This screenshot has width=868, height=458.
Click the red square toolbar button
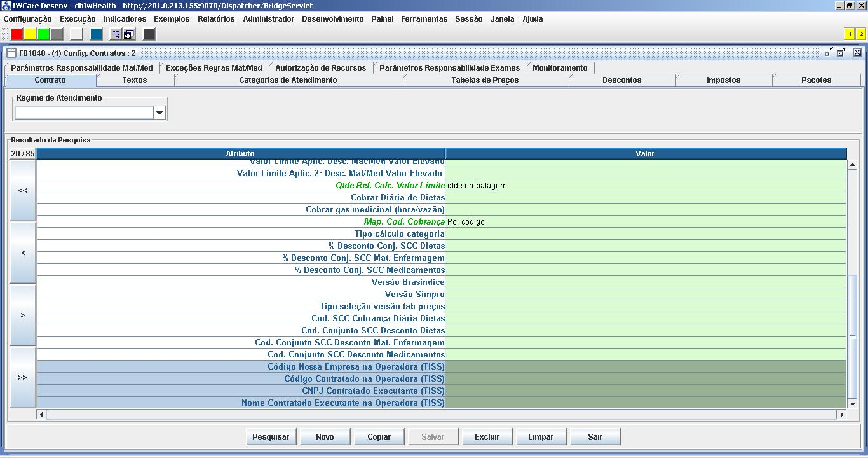click(x=17, y=34)
